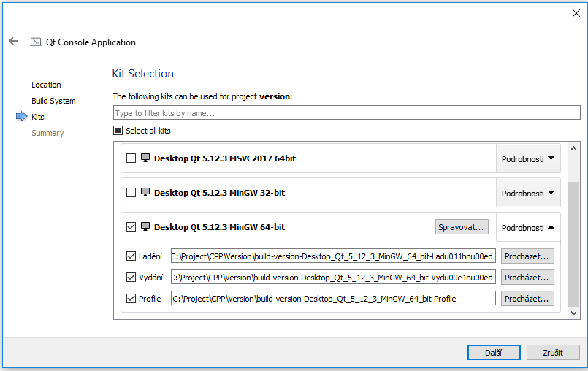The width and height of the screenshot is (588, 371).
Task: Toggle the Select all kits checkbox
Action: tap(118, 131)
